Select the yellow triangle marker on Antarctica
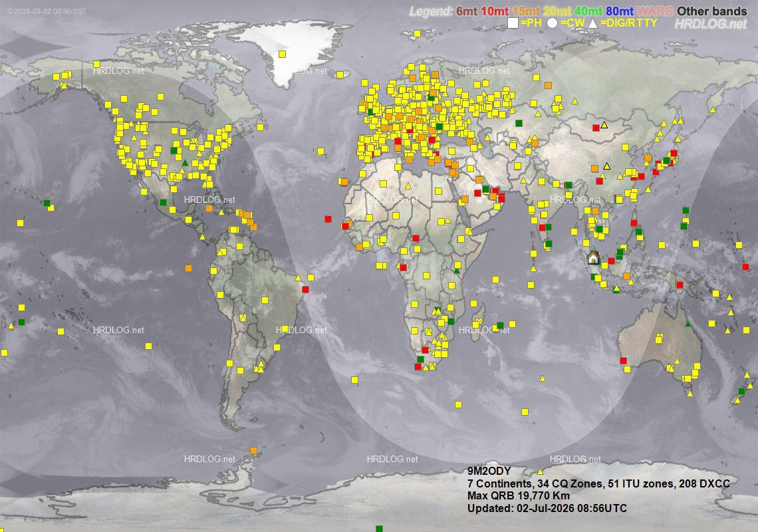Image resolution: width=758 pixels, height=532 pixels. (x=541, y=471)
